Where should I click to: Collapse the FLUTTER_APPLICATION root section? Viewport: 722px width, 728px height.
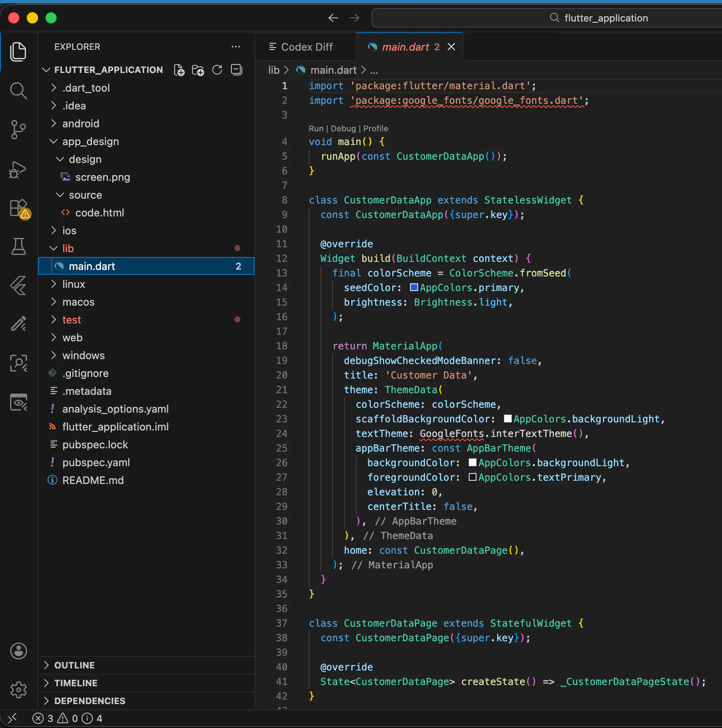(108, 70)
